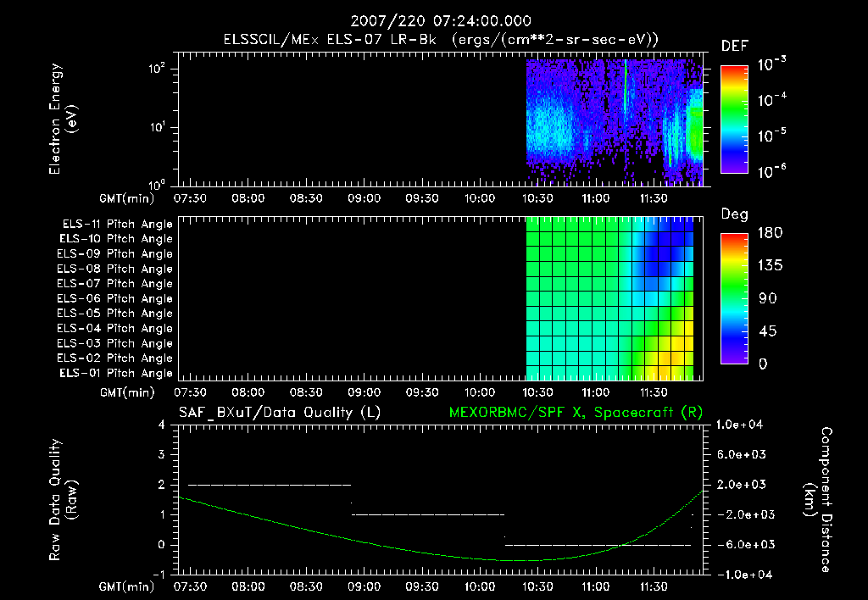868x600 pixels.
Task: Click the timestamp title 2007/220 07:24:00.000
Action: pos(441,21)
